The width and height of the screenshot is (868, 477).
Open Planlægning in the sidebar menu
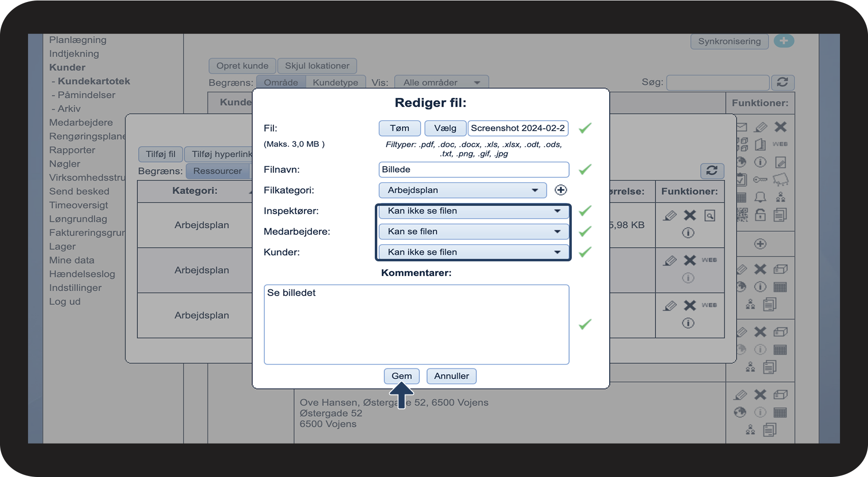point(78,40)
